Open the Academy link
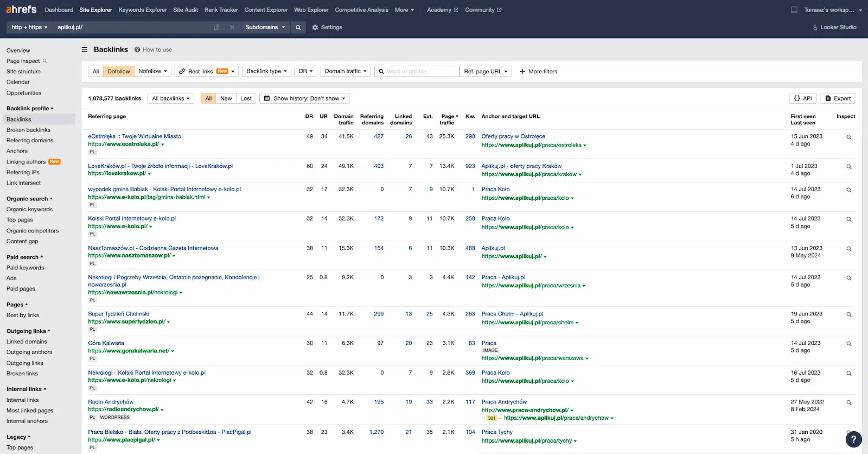The height and width of the screenshot is (454, 868). click(442, 10)
